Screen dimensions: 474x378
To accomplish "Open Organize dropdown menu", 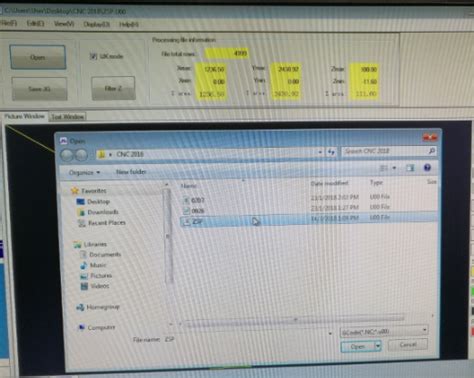I will click(84, 172).
